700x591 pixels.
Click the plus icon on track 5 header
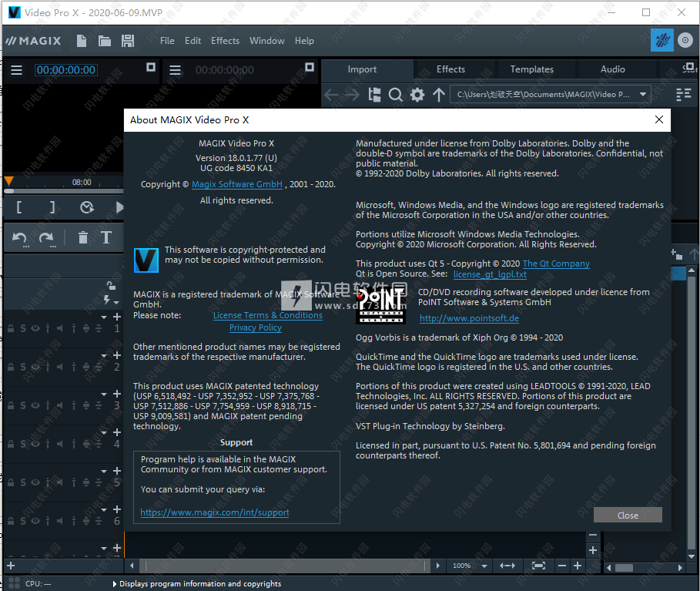117,471
